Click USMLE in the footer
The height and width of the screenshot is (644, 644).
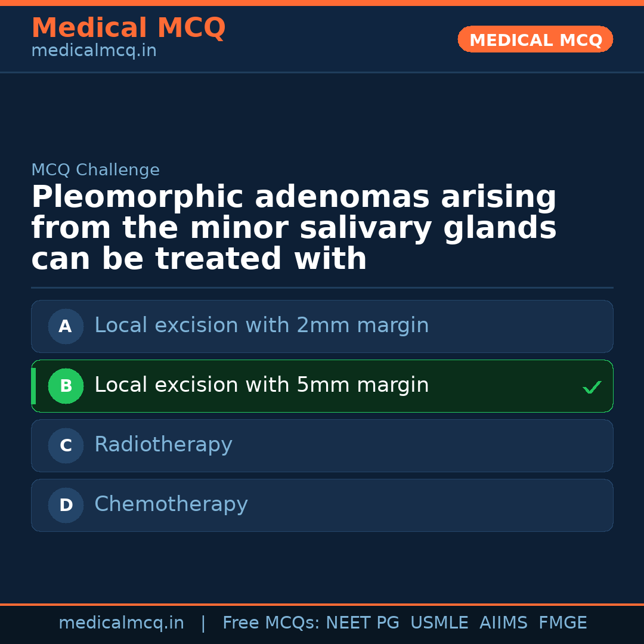439,623
